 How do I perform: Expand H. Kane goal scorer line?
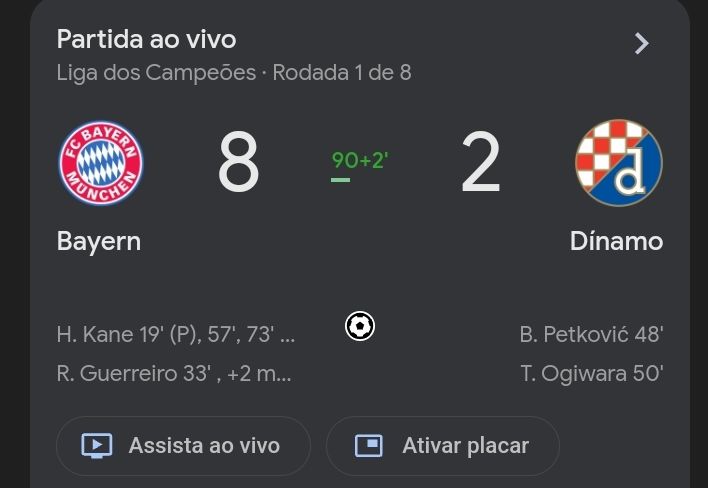click(x=175, y=335)
